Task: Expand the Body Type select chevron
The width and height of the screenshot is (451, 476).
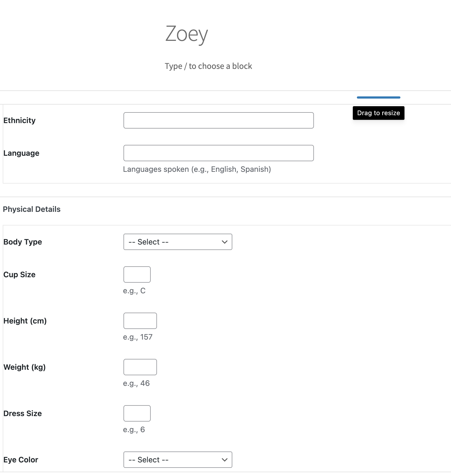Action: click(224, 242)
